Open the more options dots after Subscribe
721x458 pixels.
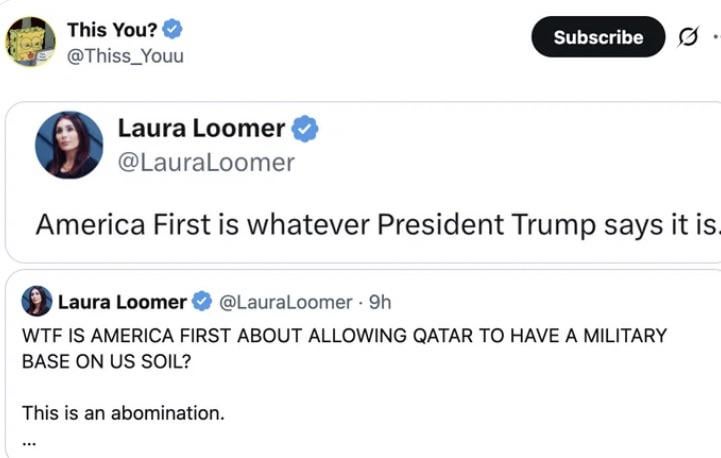pos(715,37)
